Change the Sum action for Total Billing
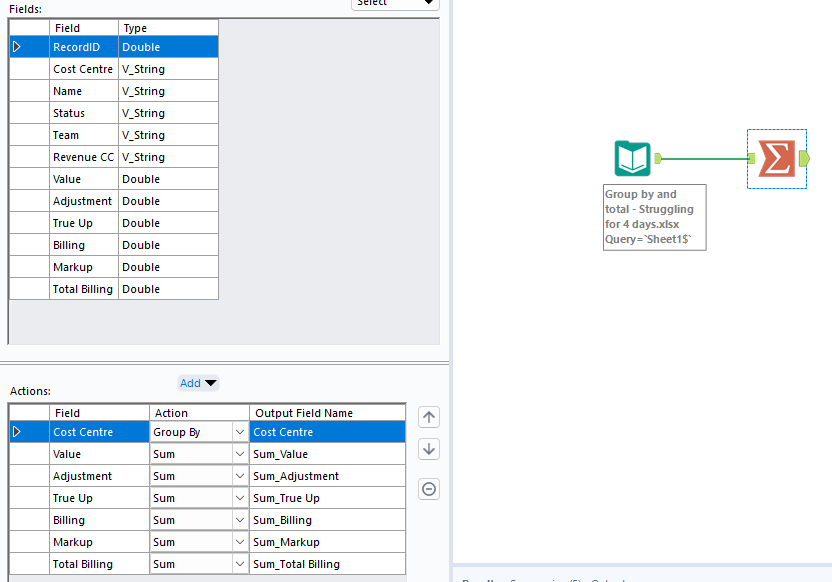 [239, 563]
